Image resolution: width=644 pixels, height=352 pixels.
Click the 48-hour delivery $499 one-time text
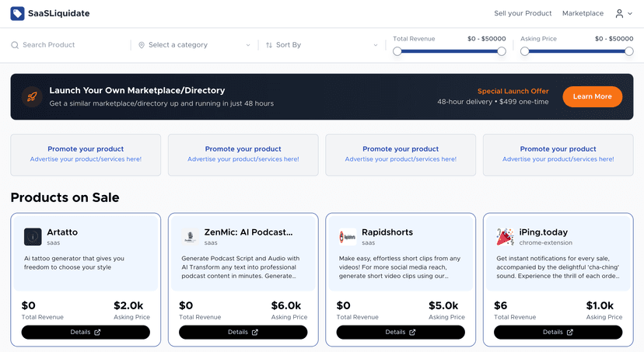[x=493, y=102]
